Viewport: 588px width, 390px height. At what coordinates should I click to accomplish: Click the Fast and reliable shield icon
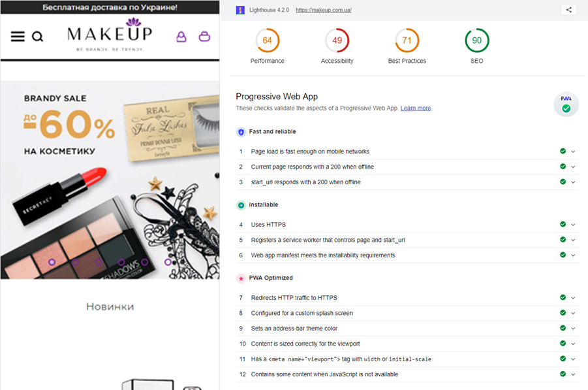click(241, 132)
